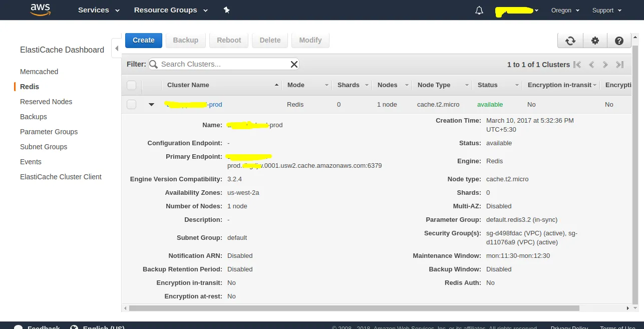The width and height of the screenshot is (644, 329).
Task: Click the Primary Endpoint address text
Action: (304, 161)
